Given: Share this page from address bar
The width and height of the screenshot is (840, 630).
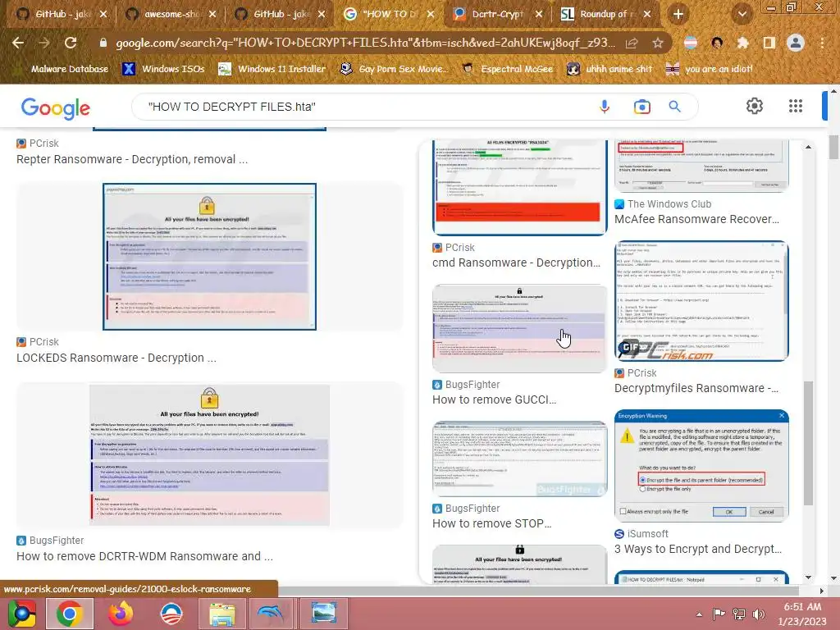Looking at the screenshot, I should pyautogui.click(x=632, y=43).
